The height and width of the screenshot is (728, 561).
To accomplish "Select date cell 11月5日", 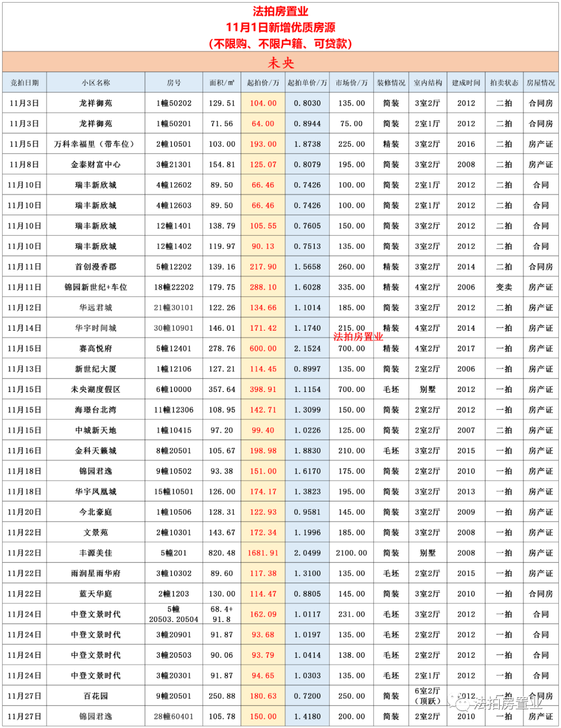I will (x=24, y=144).
